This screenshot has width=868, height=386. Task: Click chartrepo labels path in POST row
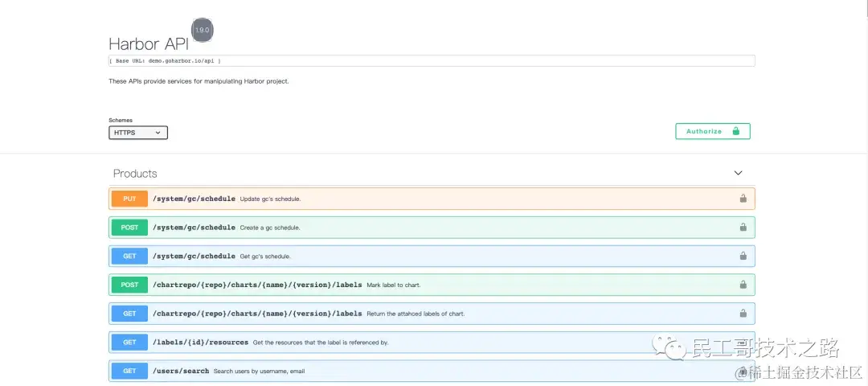point(257,285)
